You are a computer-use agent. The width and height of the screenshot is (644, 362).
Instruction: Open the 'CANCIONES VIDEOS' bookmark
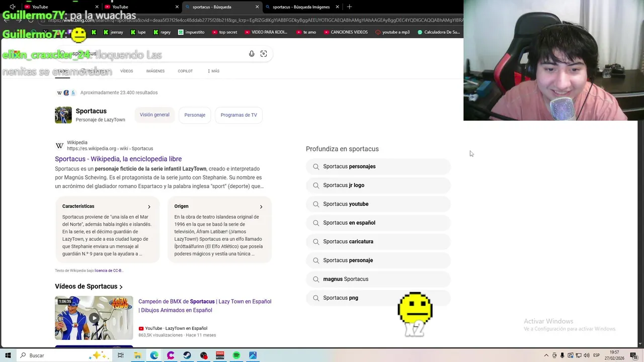tap(345, 32)
